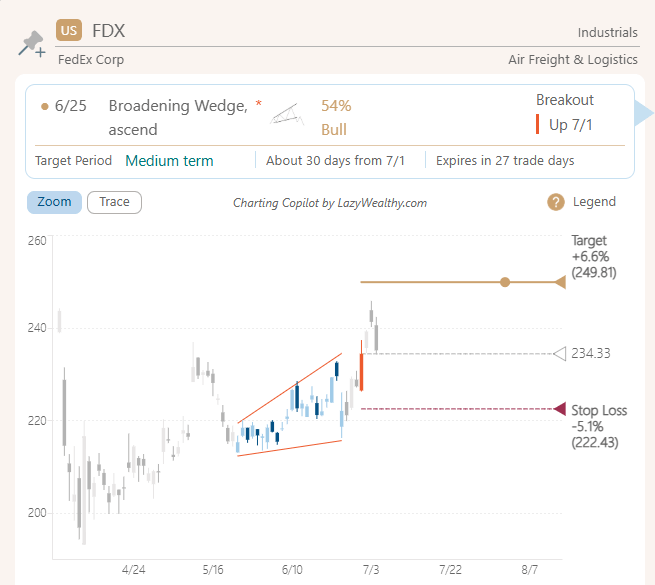
Task: Toggle the Trace chart mode
Action: coord(114,202)
